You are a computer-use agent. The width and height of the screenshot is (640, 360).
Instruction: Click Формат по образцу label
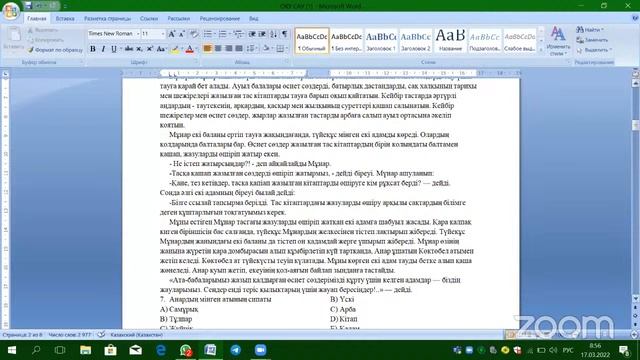pos(58,50)
